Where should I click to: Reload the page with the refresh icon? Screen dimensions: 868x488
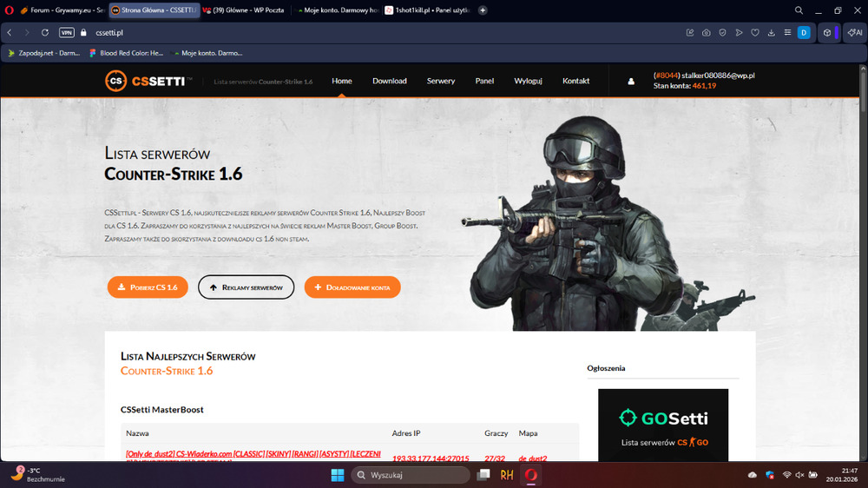pyautogui.click(x=45, y=33)
